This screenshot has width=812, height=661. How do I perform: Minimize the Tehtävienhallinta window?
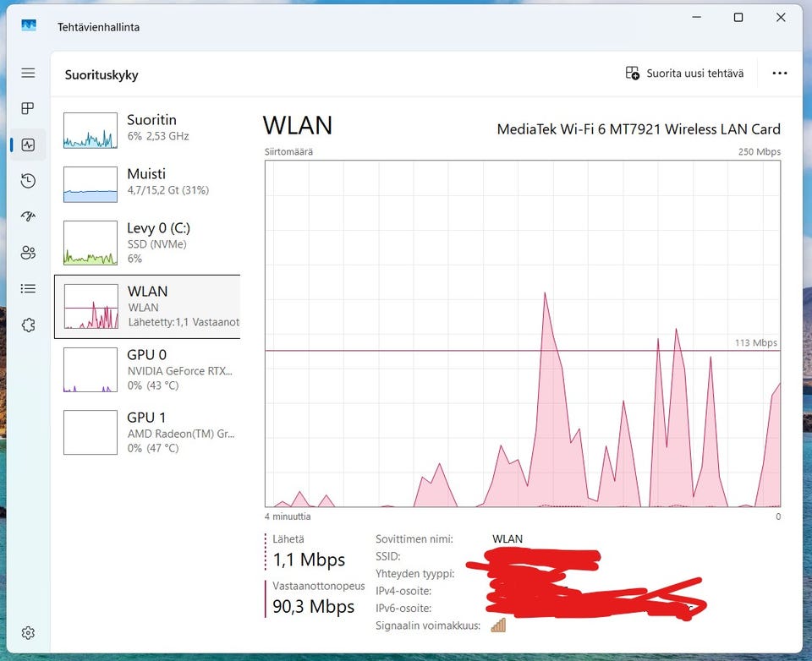(x=696, y=17)
